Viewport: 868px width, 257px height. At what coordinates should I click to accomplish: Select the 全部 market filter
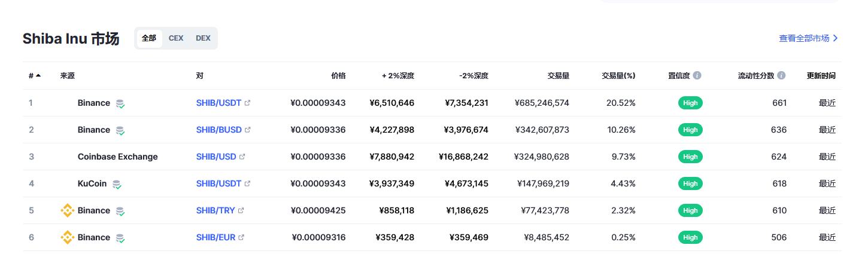(x=149, y=38)
